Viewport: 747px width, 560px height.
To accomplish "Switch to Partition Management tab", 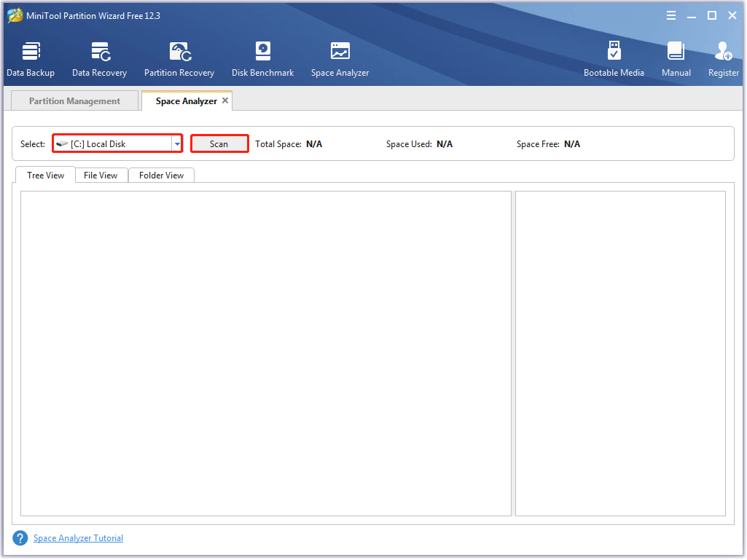I will [74, 101].
